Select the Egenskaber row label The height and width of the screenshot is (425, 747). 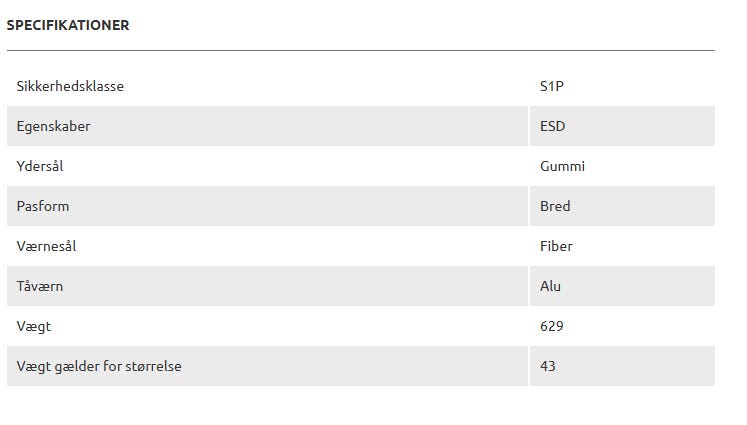[53, 126]
